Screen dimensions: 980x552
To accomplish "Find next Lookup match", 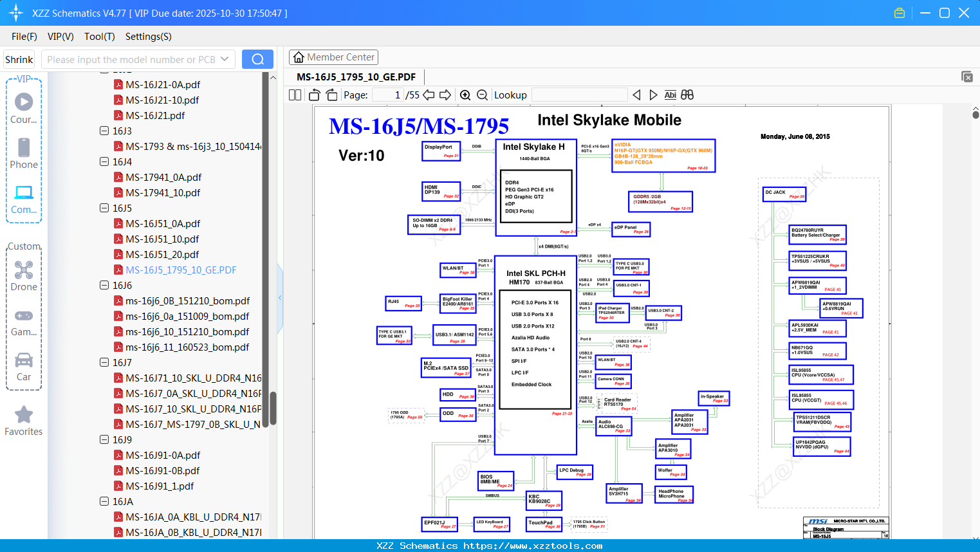I will [653, 95].
